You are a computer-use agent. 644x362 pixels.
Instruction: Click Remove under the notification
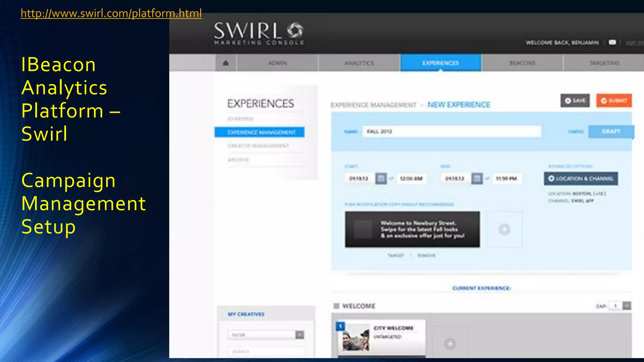(x=426, y=255)
